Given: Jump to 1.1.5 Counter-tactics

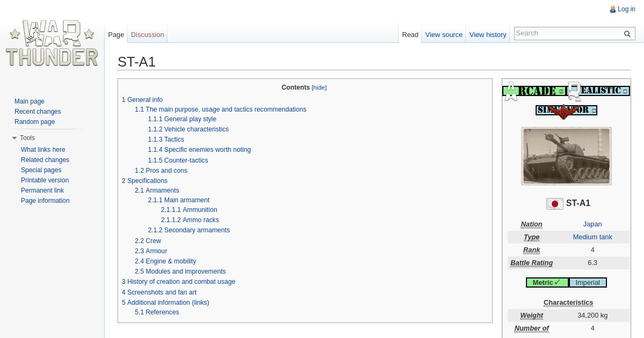Looking at the screenshot, I should 178,160.
